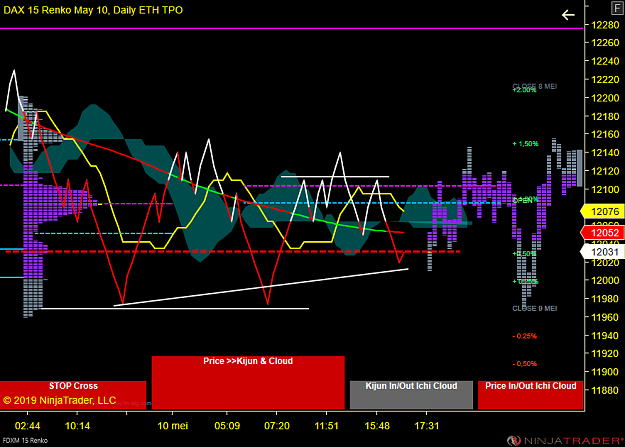This screenshot has width=625, height=447.
Task: Click the Price >>Kijun & Cloud panel
Action: coord(248,382)
